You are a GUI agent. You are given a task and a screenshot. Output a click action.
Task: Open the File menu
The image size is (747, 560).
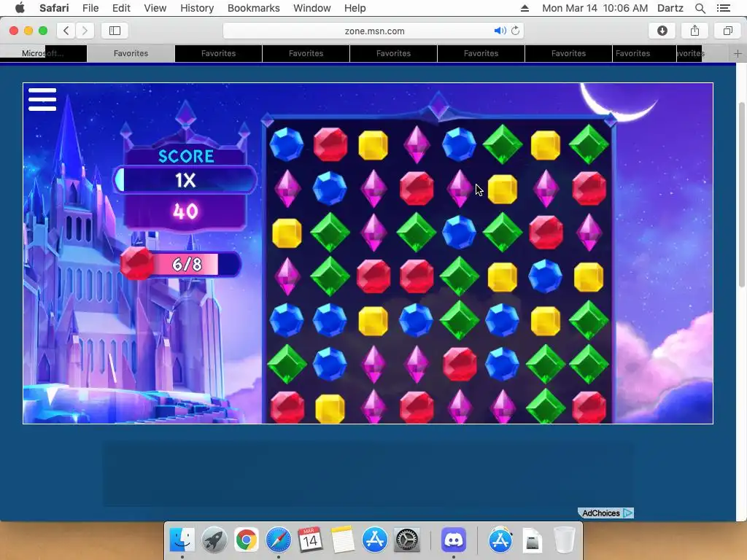[x=90, y=8]
